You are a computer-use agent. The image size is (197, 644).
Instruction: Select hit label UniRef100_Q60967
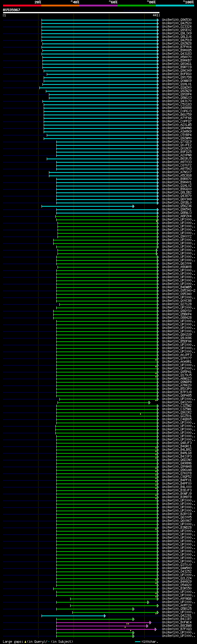[x=177, y=521]
